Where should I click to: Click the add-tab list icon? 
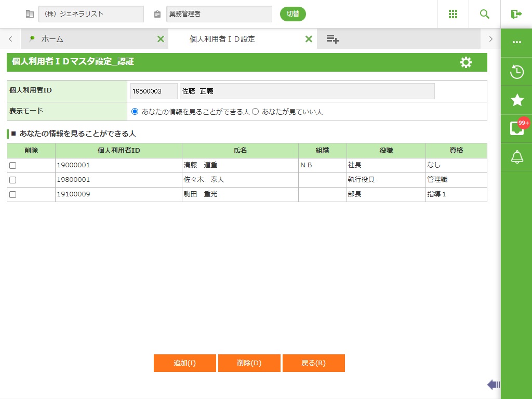332,39
